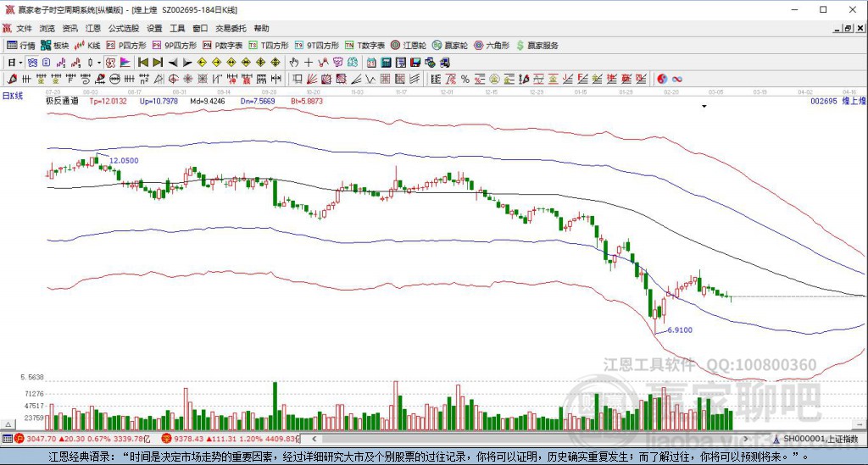Click the 9378.43 index value in status bar
868x465 pixels.
tap(189, 439)
